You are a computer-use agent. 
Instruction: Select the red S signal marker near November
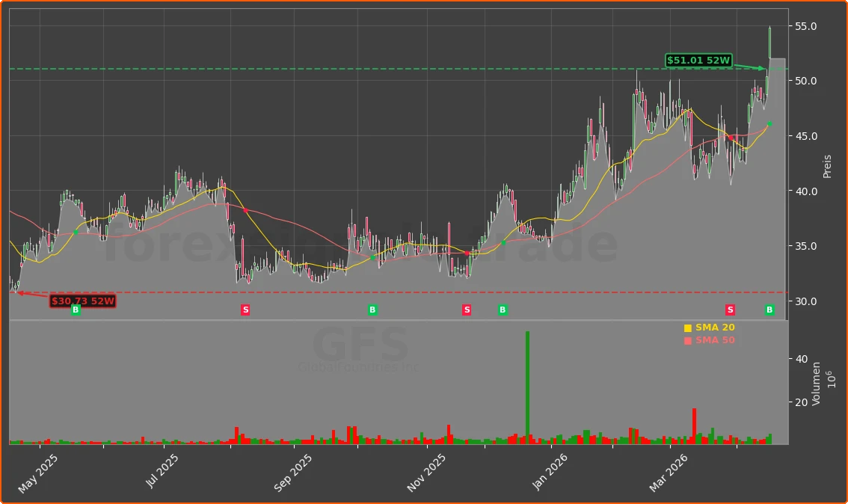coord(466,310)
